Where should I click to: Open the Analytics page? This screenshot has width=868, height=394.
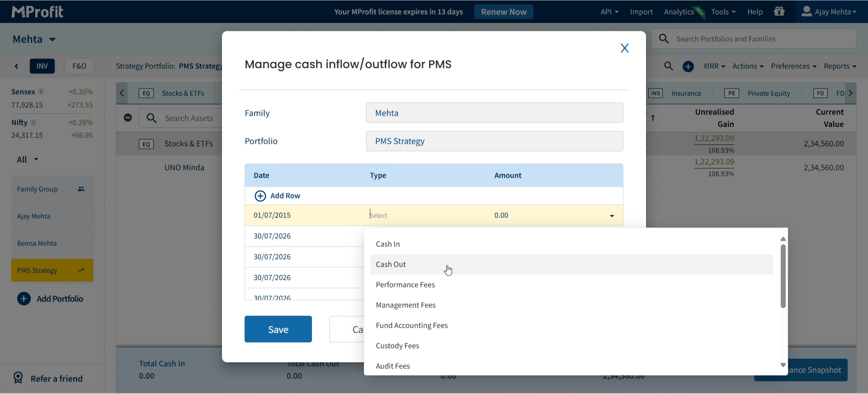[x=679, y=12]
